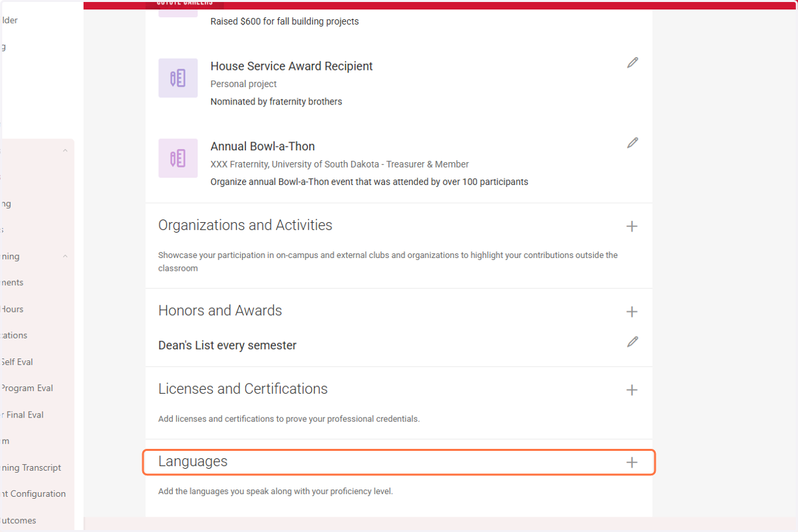The height and width of the screenshot is (532, 798).
Task: Open the Self Eval sidebar item
Action: point(17,362)
